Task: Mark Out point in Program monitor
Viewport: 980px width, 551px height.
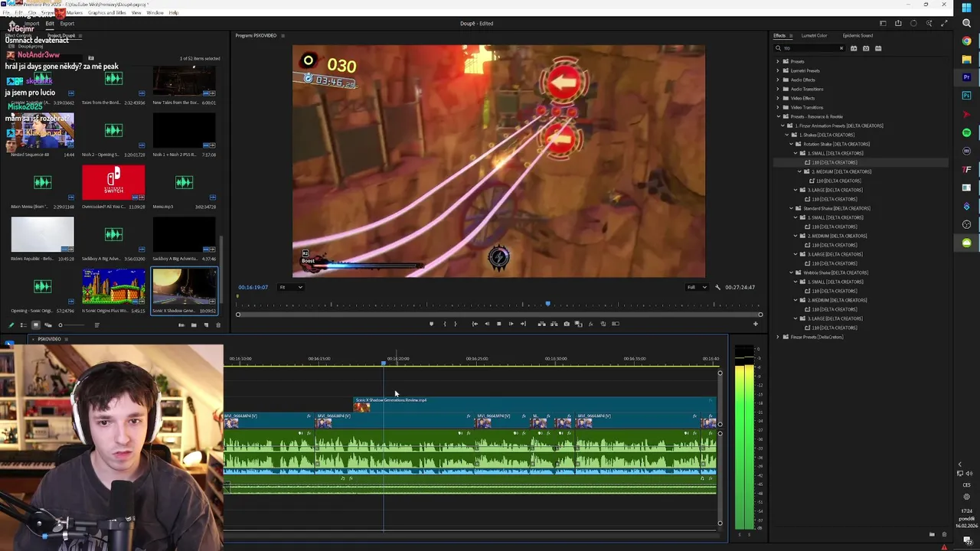Action: [x=455, y=324]
